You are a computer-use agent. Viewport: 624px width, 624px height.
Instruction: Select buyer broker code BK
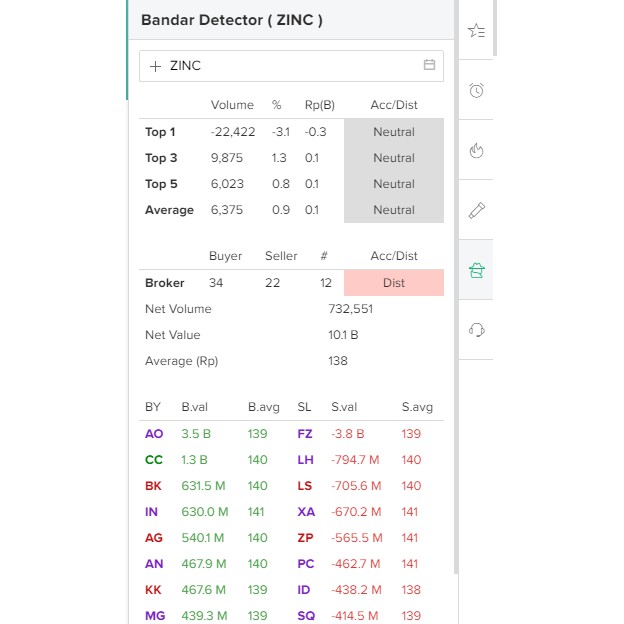click(x=153, y=486)
